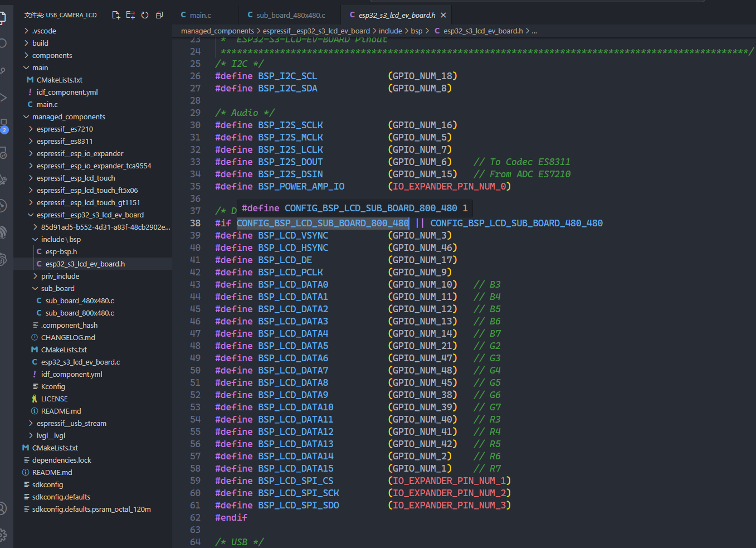Expand the 85d91ad5-b552 hash folder

tap(35, 227)
